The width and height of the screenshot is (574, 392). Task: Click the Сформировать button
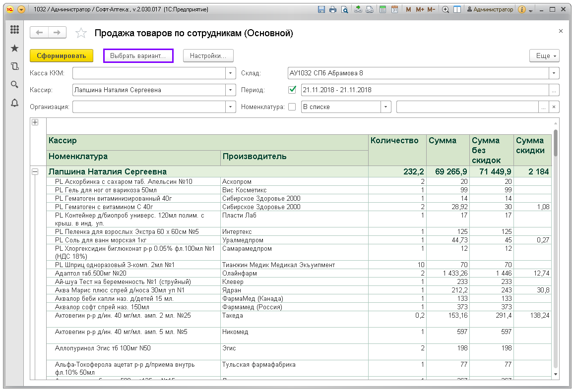[62, 56]
